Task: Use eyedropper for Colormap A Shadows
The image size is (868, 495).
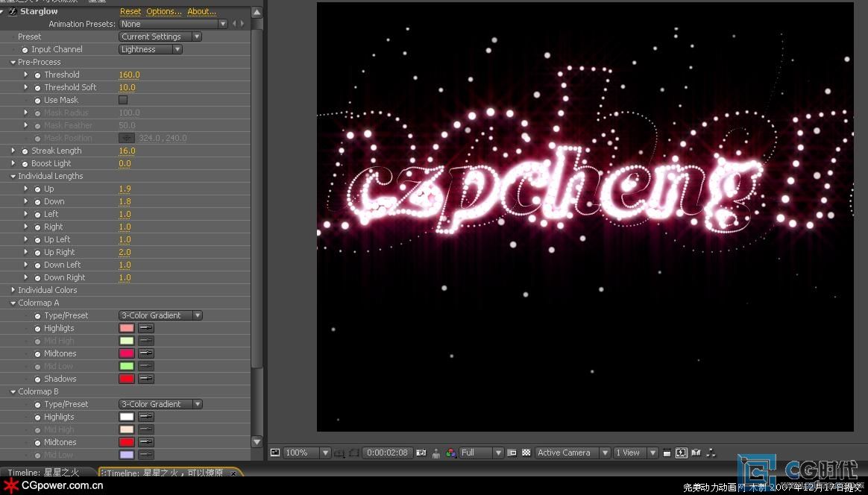Action: [x=146, y=379]
